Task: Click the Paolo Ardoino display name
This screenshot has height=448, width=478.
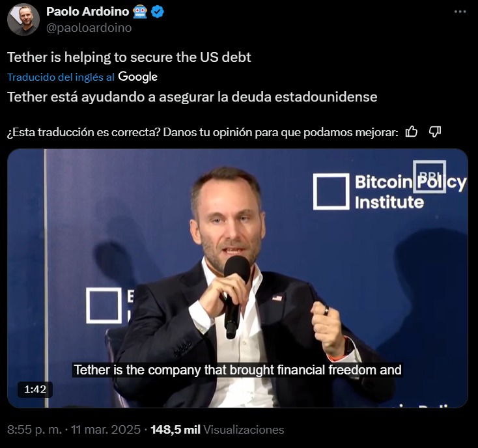Action: (88, 12)
